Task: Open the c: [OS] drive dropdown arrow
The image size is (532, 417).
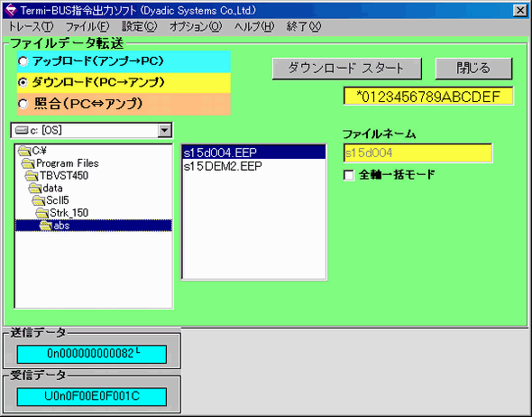Action: pos(164,130)
